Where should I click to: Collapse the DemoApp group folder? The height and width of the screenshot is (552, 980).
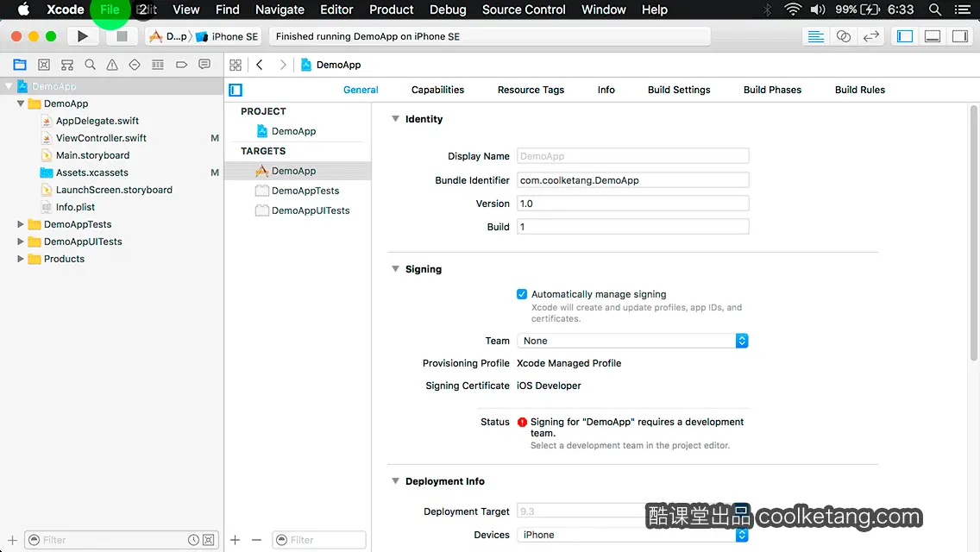(21, 103)
